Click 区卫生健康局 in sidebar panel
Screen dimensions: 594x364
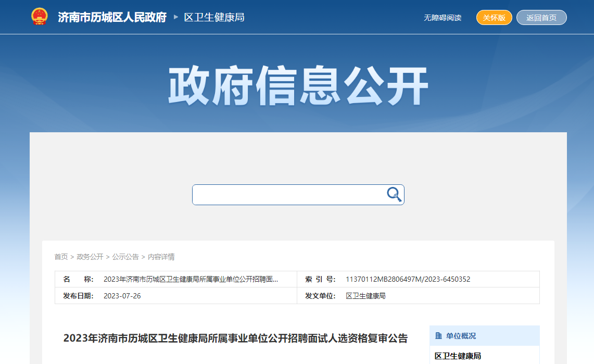pyautogui.click(x=458, y=356)
